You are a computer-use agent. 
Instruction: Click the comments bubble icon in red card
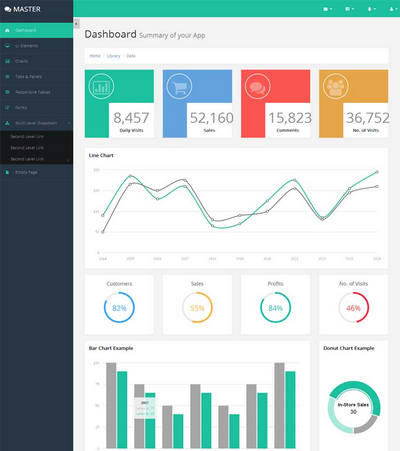click(258, 86)
